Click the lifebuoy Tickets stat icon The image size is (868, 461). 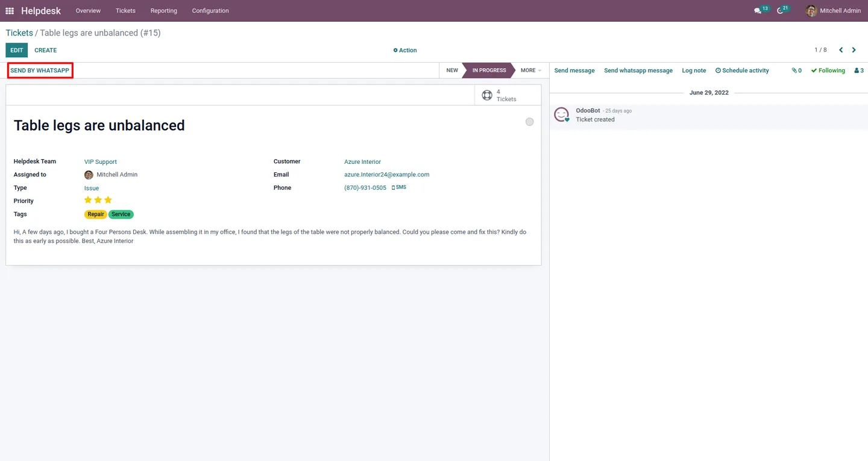pos(487,95)
